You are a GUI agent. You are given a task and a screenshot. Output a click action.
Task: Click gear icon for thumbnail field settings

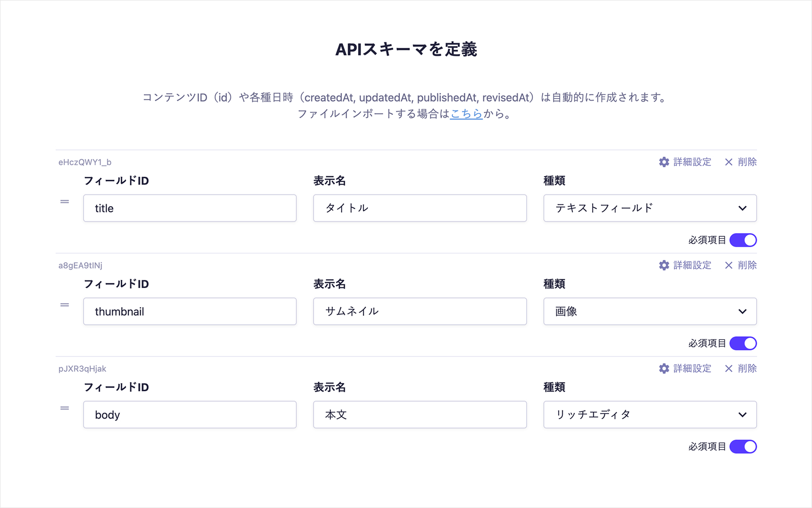point(664,265)
